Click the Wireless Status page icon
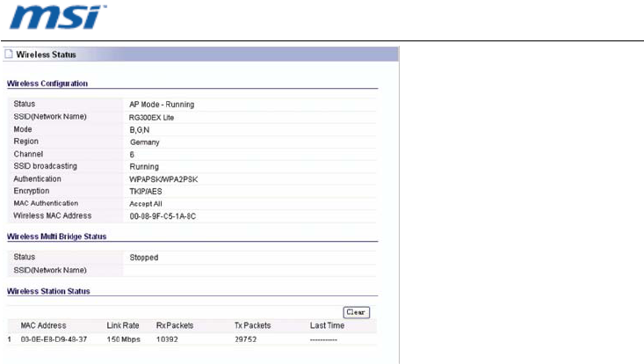 [9, 54]
